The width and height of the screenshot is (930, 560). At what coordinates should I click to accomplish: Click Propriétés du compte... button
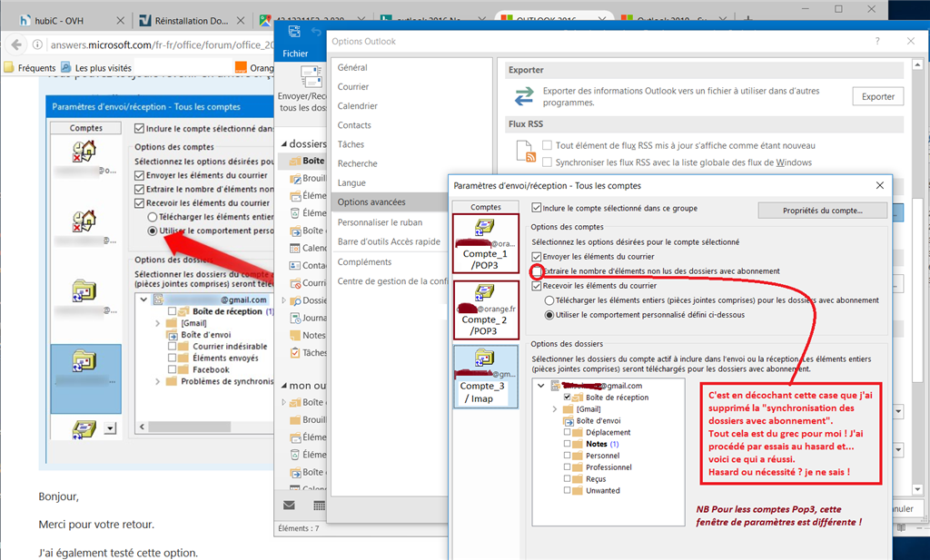(823, 211)
